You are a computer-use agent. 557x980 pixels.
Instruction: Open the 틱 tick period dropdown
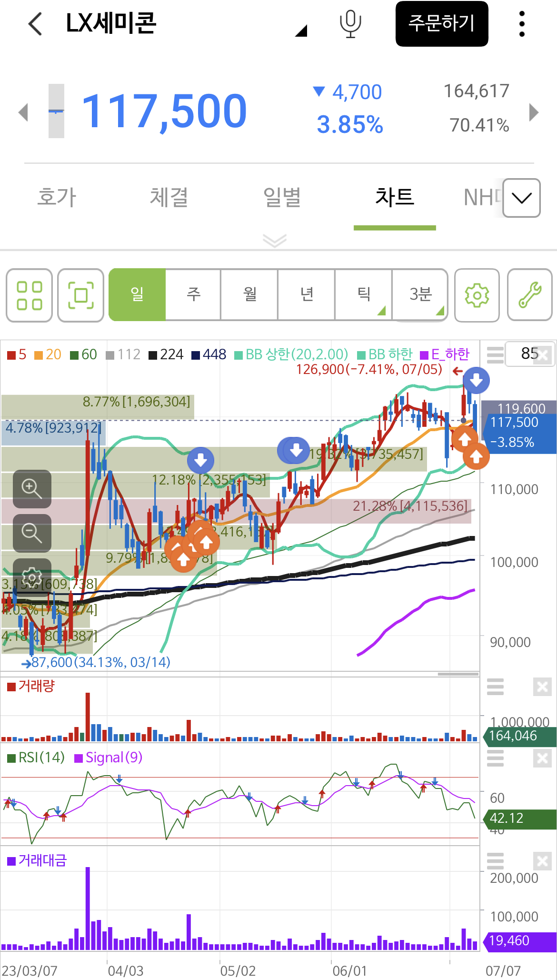coord(364,294)
